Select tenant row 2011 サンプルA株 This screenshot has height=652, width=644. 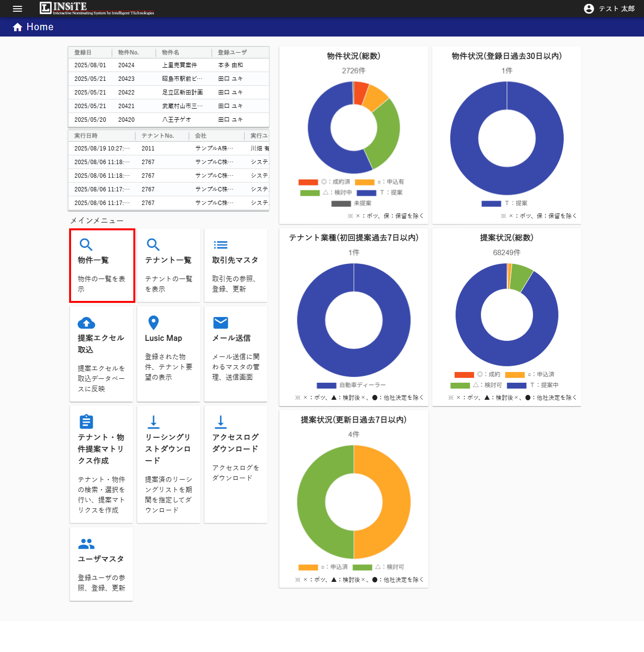coord(168,148)
